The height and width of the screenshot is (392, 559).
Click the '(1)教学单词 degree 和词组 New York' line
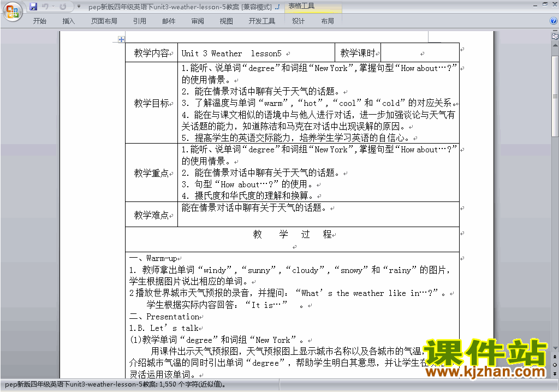pyautogui.click(x=217, y=340)
